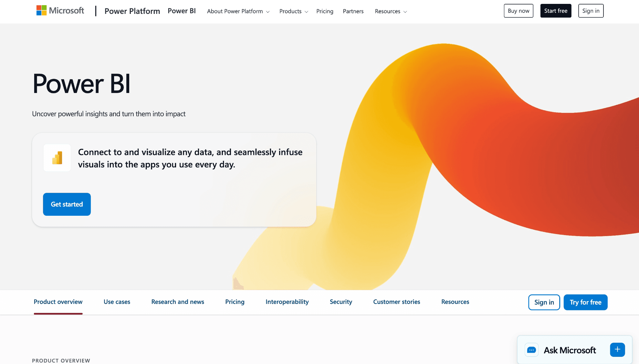Select the Interoperability tab
This screenshot has width=639, height=364.
(x=287, y=302)
